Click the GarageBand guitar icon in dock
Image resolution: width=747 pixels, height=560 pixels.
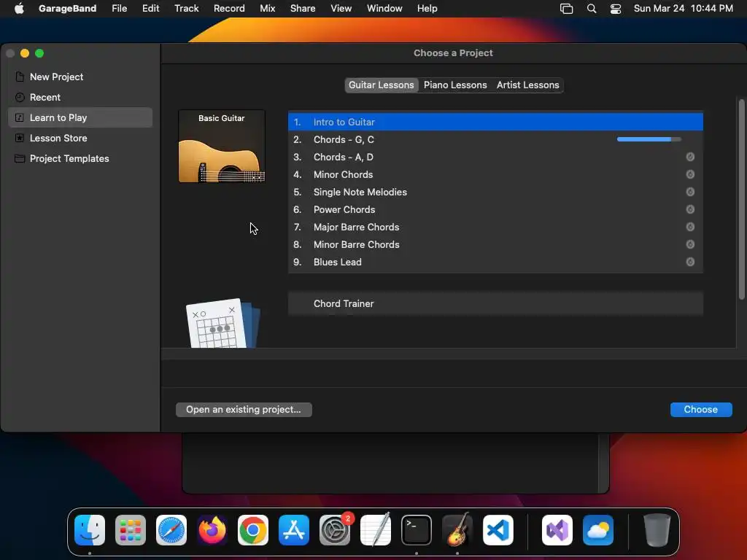pyautogui.click(x=457, y=530)
